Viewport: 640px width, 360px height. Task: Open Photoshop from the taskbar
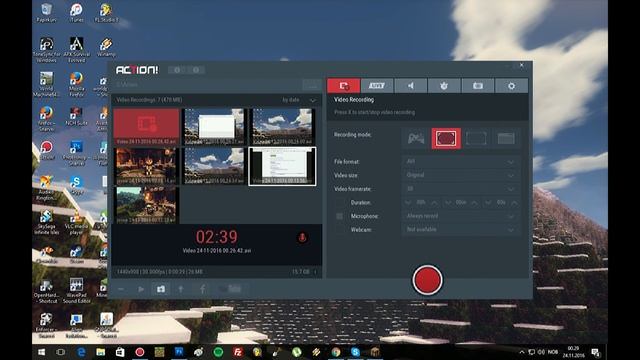click(179, 352)
